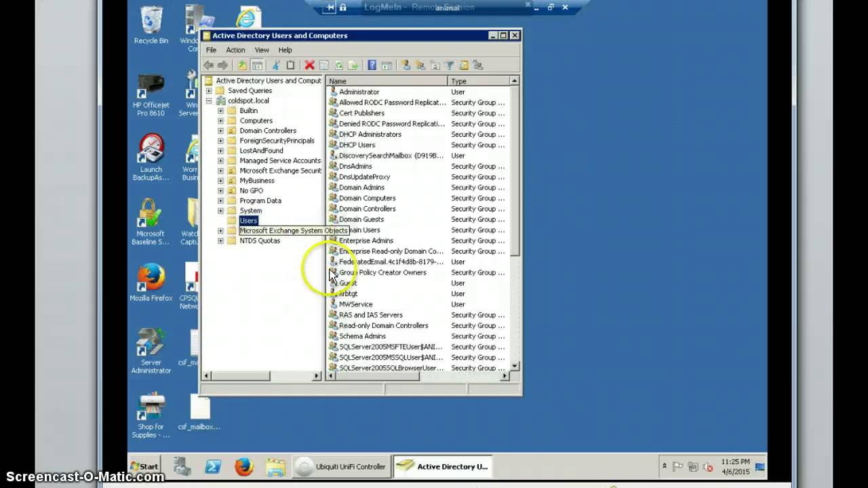Click the green Refresh icon
The width and height of the screenshot is (868, 488).
[x=338, y=65]
